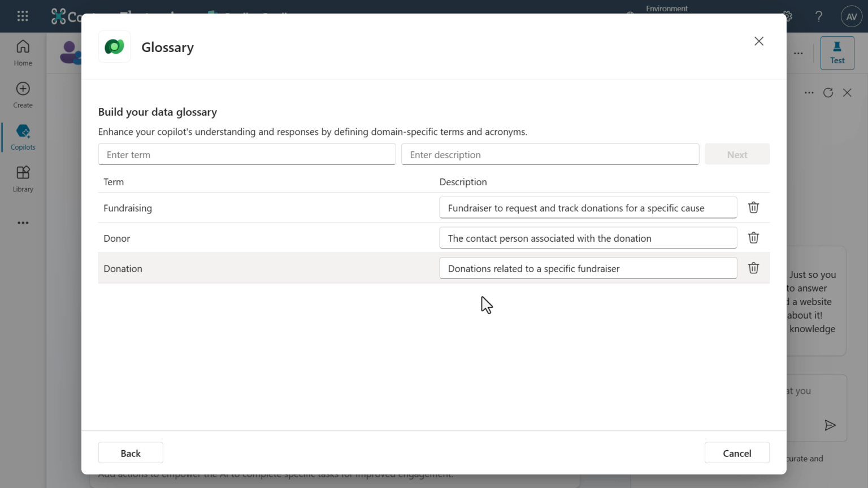The width and height of the screenshot is (868, 488).
Task: Open the Test panel
Action: (837, 53)
